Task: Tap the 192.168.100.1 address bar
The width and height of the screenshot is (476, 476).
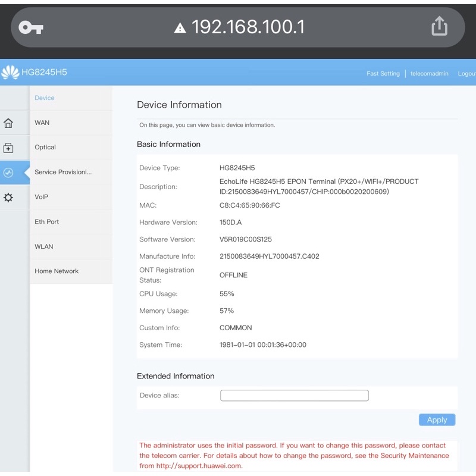Action: pos(248,27)
